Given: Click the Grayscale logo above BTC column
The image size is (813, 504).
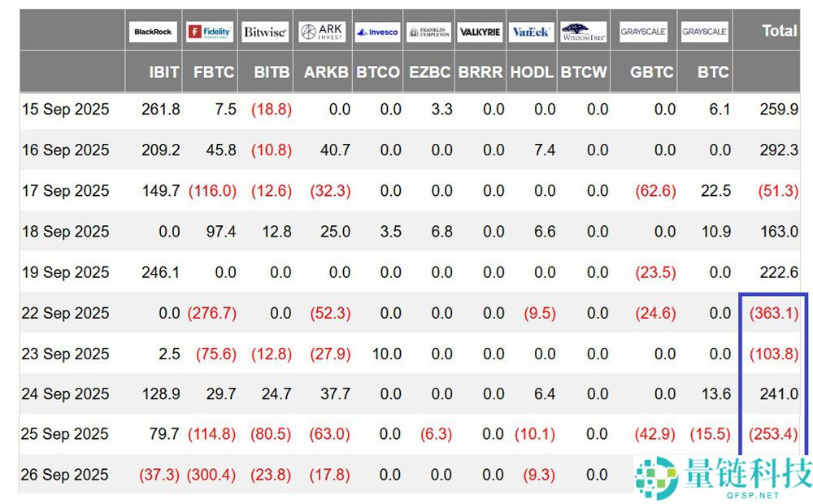Looking at the screenshot, I should pyautogui.click(x=705, y=32).
